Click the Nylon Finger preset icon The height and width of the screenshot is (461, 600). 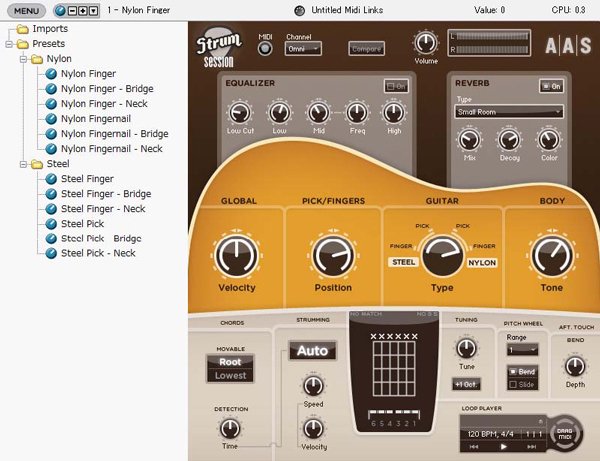pyautogui.click(x=51, y=73)
